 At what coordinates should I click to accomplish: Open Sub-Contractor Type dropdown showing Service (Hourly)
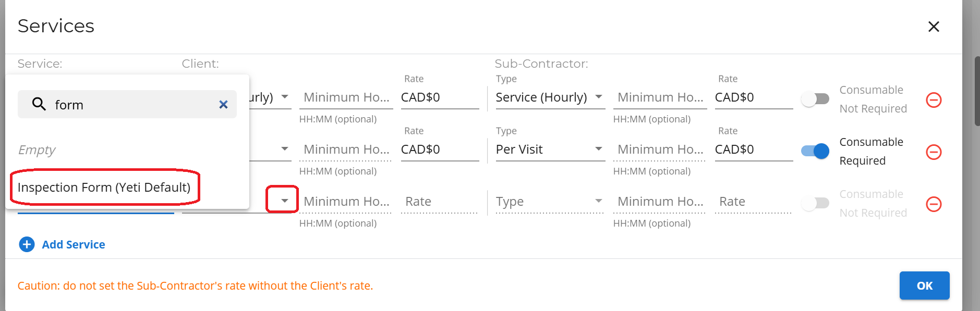tap(550, 97)
